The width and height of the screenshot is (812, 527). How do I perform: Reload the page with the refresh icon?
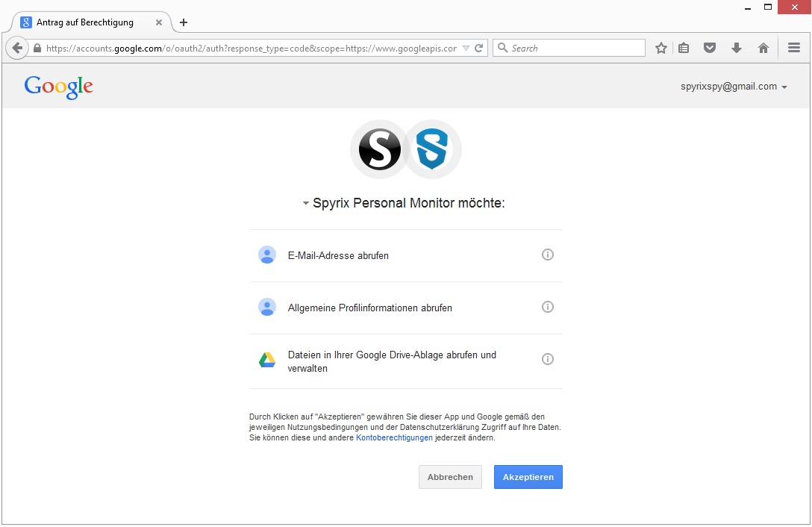click(x=479, y=49)
